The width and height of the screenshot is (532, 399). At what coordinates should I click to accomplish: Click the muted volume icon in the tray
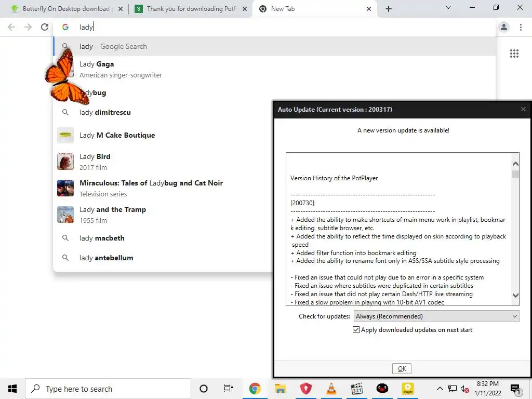[x=465, y=389]
